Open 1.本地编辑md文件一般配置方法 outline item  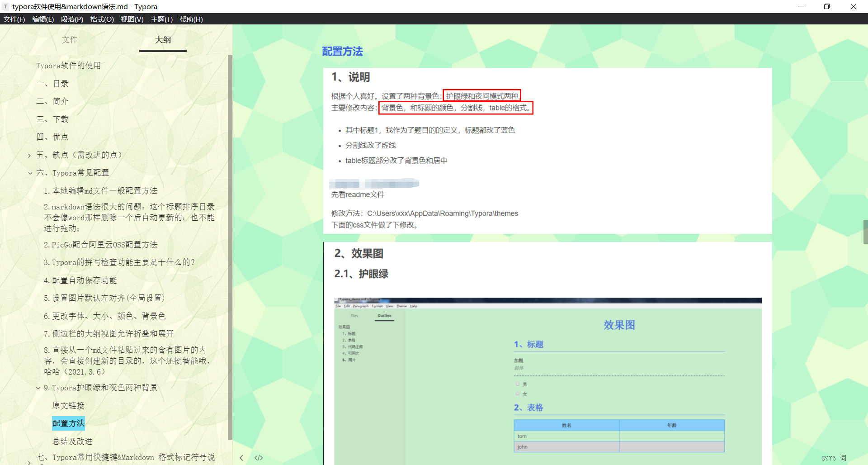[x=101, y=191]
